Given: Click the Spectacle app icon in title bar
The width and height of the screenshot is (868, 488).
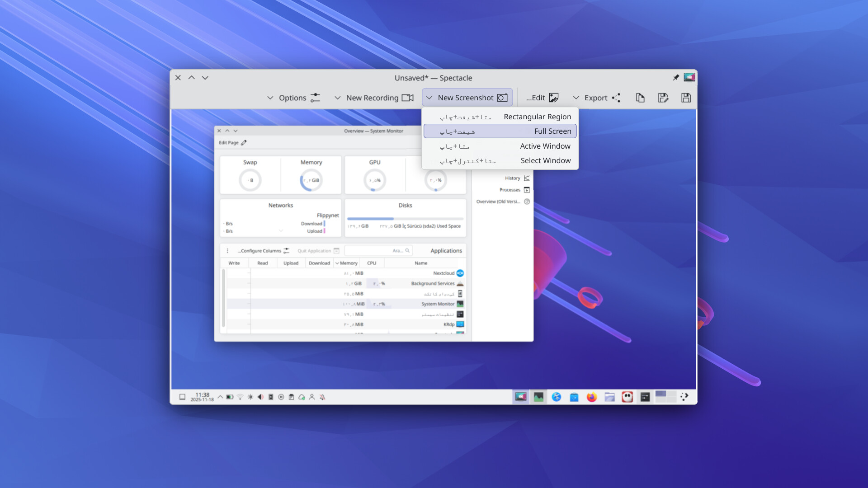Looking at the screenshot, I should coord(689,77).
